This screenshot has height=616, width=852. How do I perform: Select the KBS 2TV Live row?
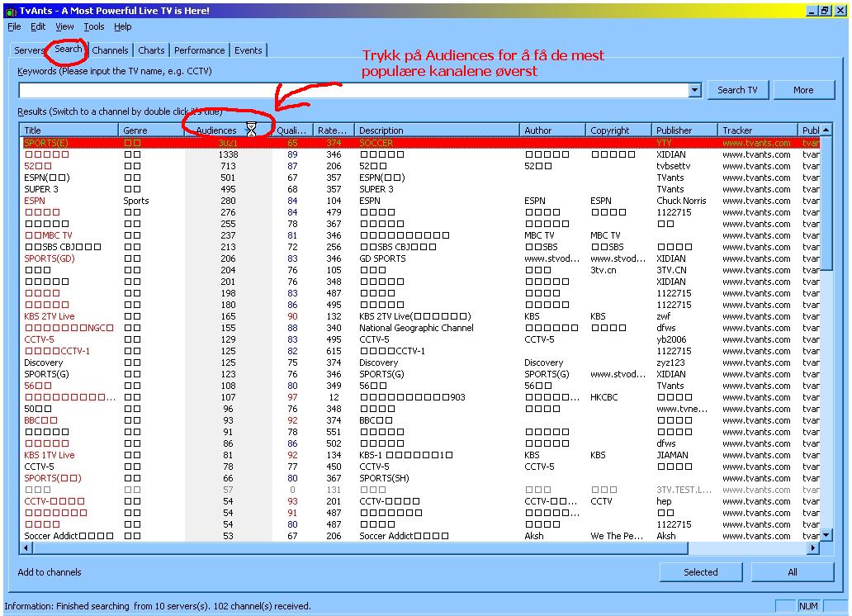[x=420, y=316]
